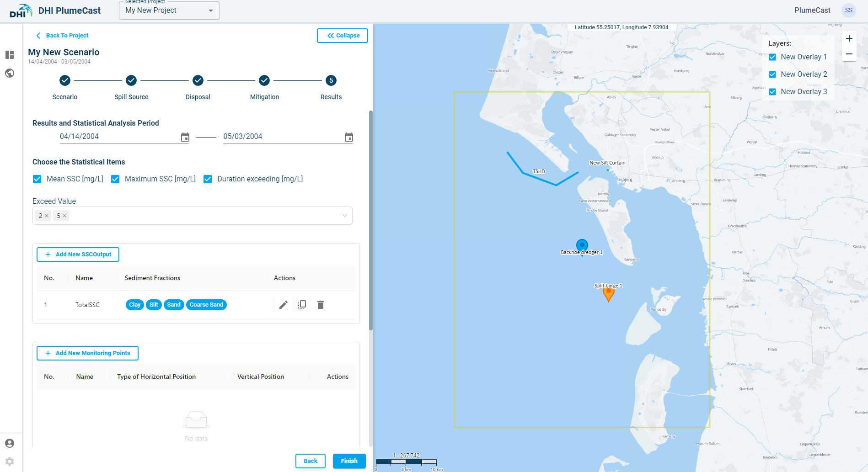Click the edit pencil icon for TotalSSC
Image resolution: width=868 pixels, height=472 pixels.
point(284,305)
